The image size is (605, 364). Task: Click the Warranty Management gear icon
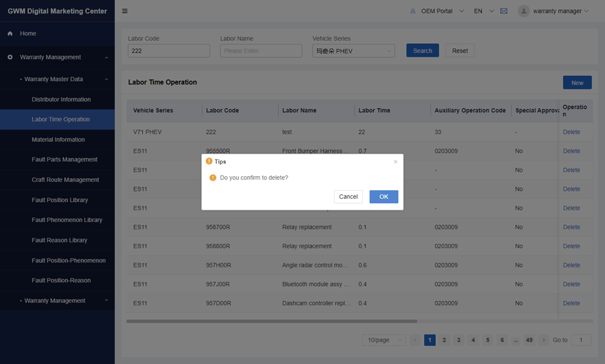(10, 57)
